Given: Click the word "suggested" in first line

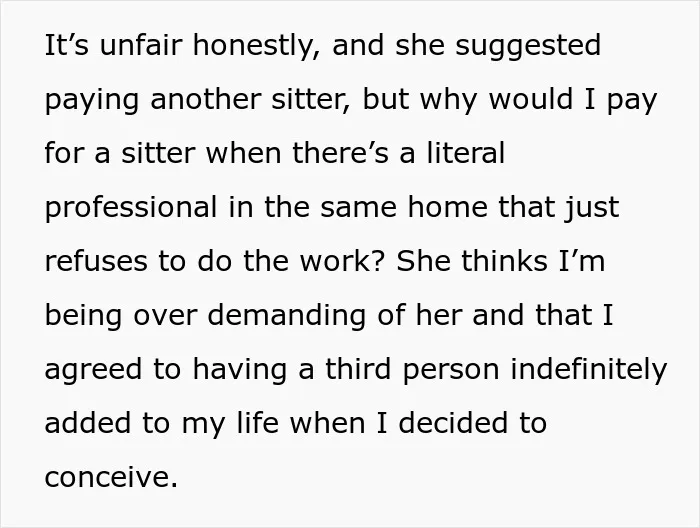Looking at the screenshot, I should tap(528, 47).
